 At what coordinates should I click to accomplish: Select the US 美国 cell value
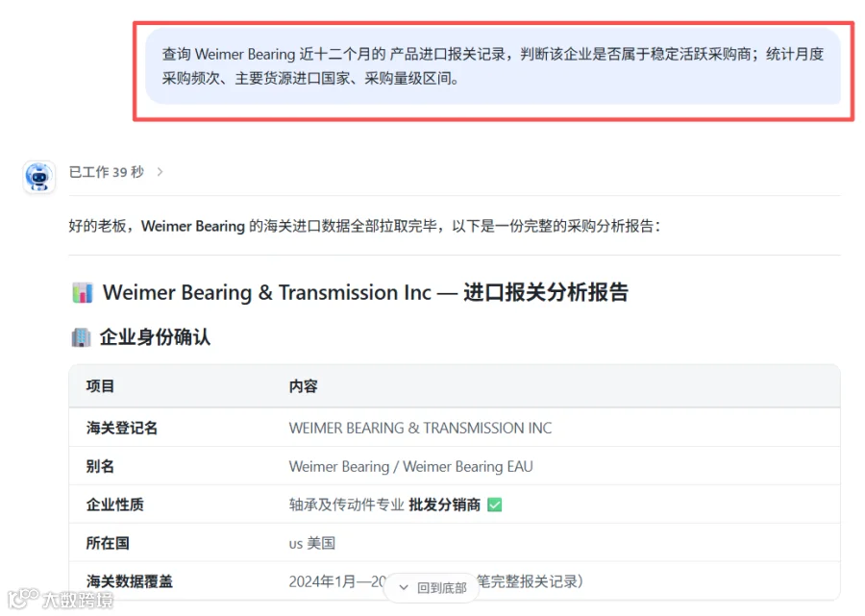[x=312, y=543]
